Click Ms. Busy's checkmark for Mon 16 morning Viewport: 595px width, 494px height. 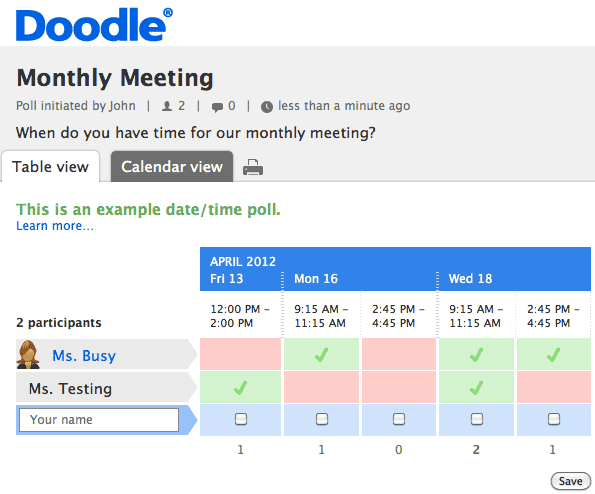click(321, 354)
